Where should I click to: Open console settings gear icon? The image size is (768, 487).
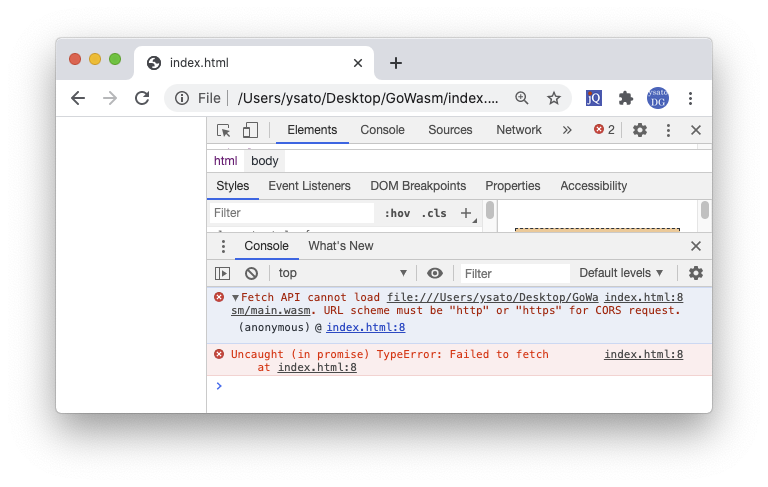[x=696, y=273]
